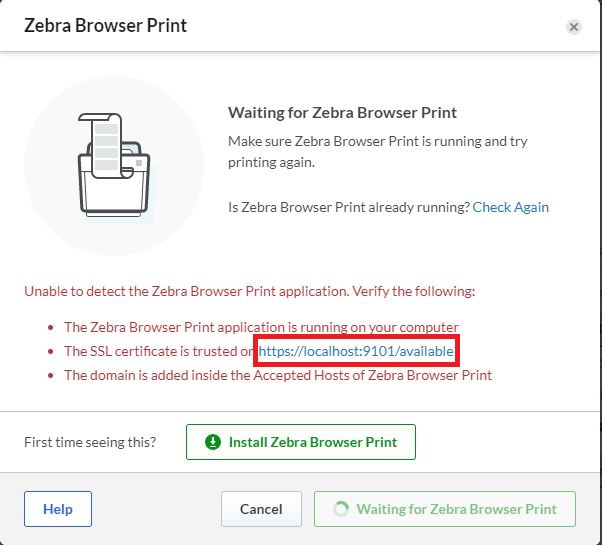Click 'Is Zebra Browser Print already running?' text
This screenshot has width=602, height=545.
pyautogui.click(x=349, y=207)
